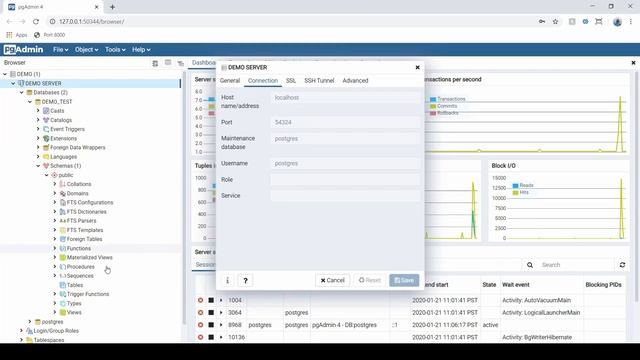Open the Object menu

coord(86,49)
